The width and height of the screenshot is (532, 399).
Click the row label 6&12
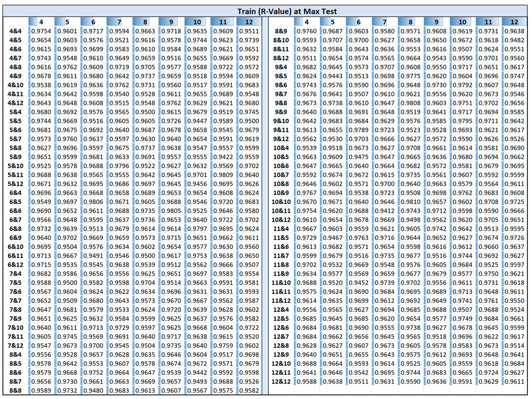(15, 265)
